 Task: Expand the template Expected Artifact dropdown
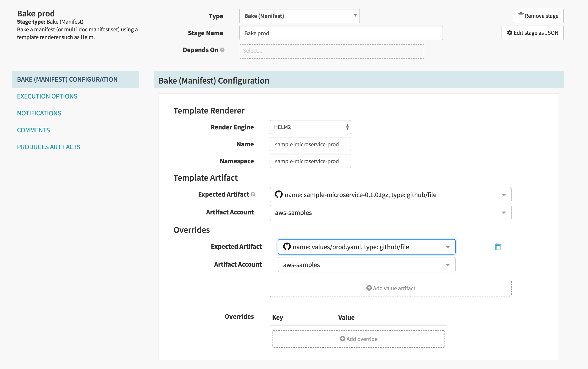(503, 195)
